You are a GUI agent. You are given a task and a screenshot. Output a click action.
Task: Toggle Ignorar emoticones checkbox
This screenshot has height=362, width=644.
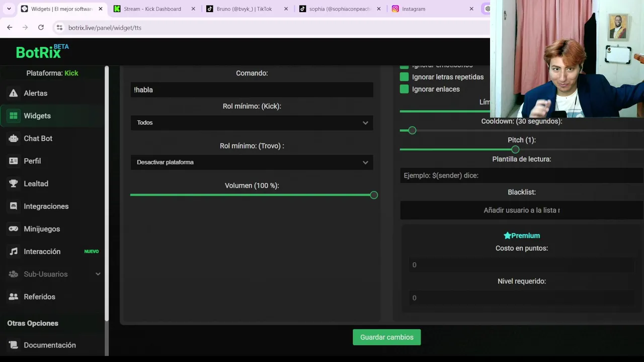click(x=404, y=66)
